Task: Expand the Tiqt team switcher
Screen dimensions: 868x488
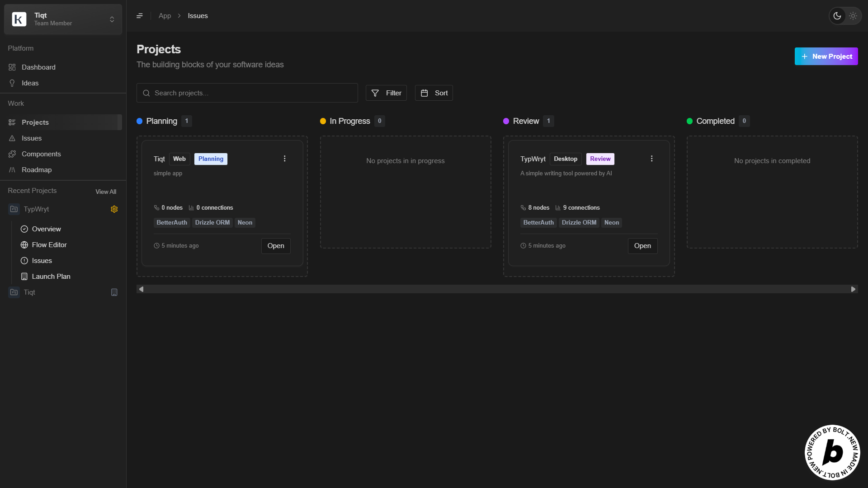Action: click(63, 19)
